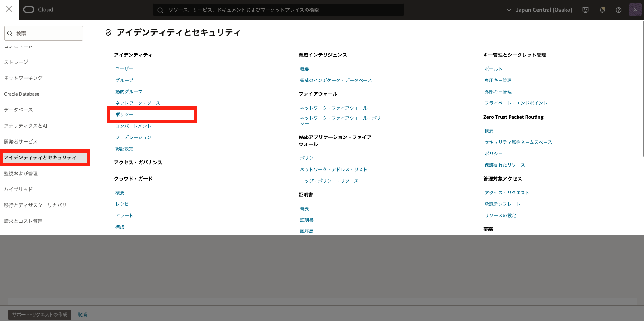Click the サポート・リクエストの作成 button
644x321 pixels.
40,315
